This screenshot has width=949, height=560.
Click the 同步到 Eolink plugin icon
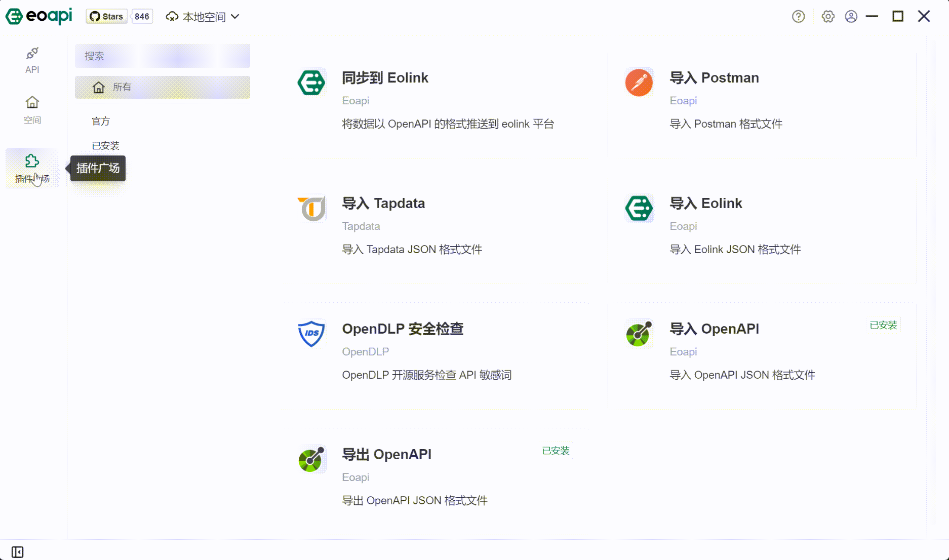(x=310, y=83)
